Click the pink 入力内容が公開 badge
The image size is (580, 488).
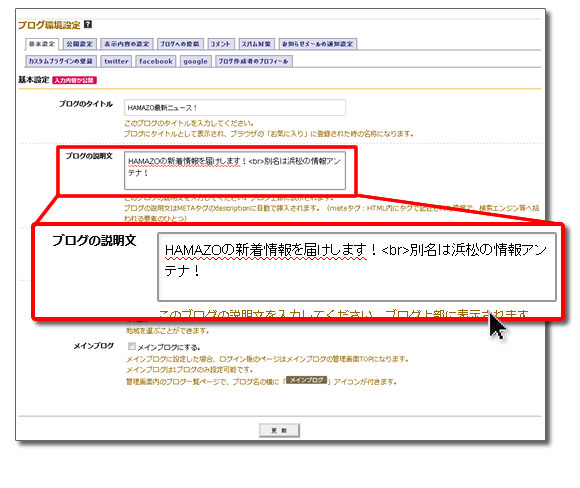point(74,80)
